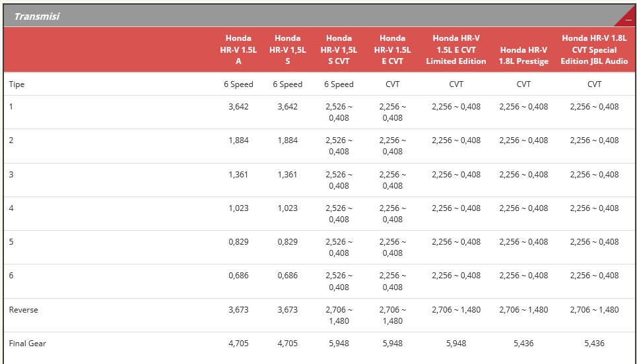Click 5,948 Final Gear in 1.5L E CVT

coord(393,344)
